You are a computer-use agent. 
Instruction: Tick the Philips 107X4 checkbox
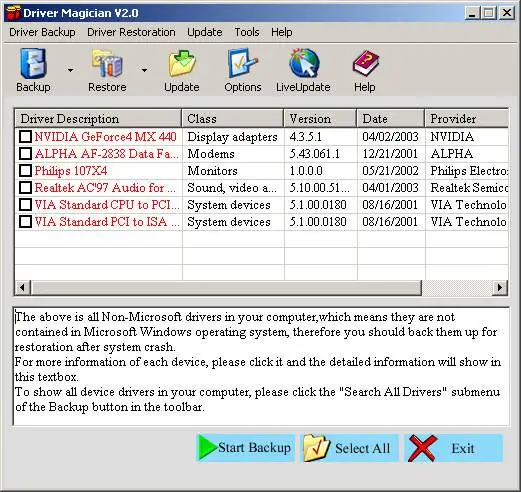click(x=25, y=171)
